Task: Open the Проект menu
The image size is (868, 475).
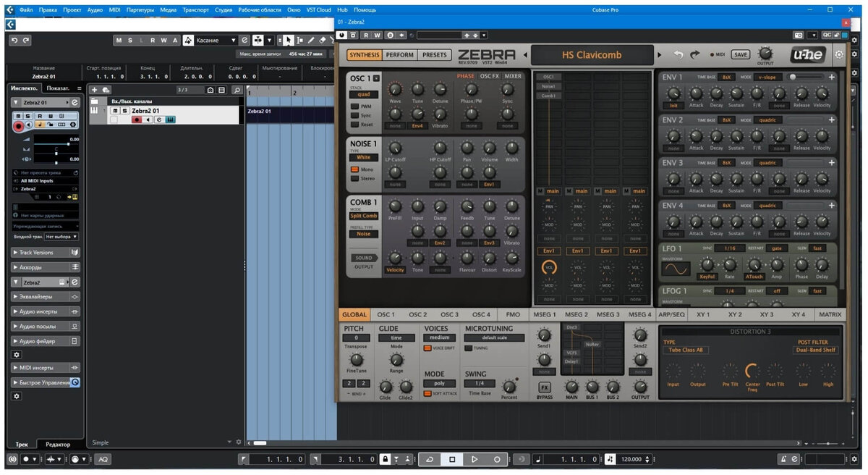Action: (72, 10)
